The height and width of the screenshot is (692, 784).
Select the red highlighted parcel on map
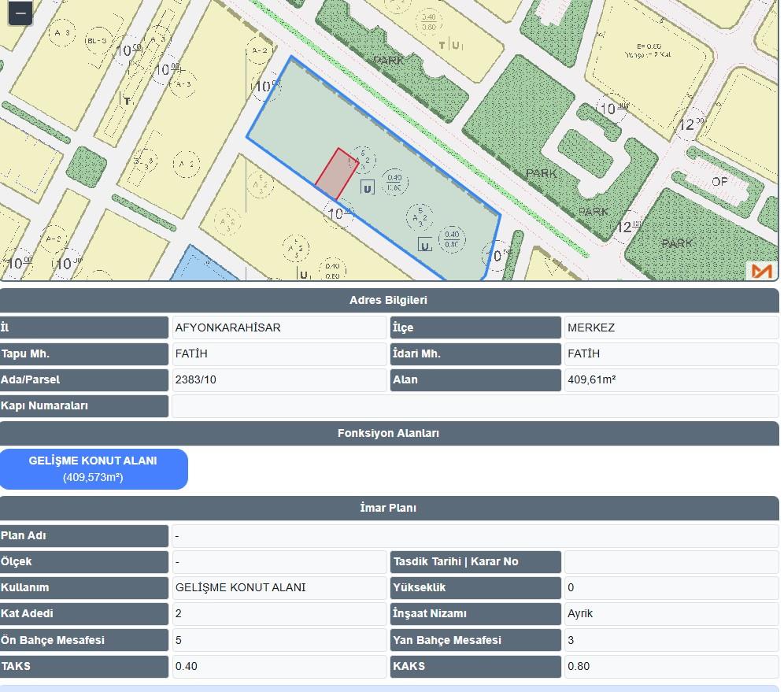(x=337, y=174)
